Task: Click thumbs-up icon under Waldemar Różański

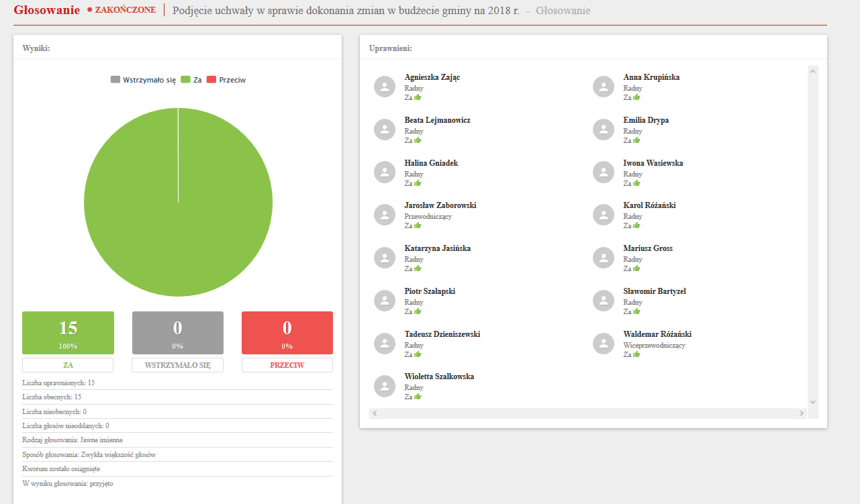Action: [x=636, y=354]
